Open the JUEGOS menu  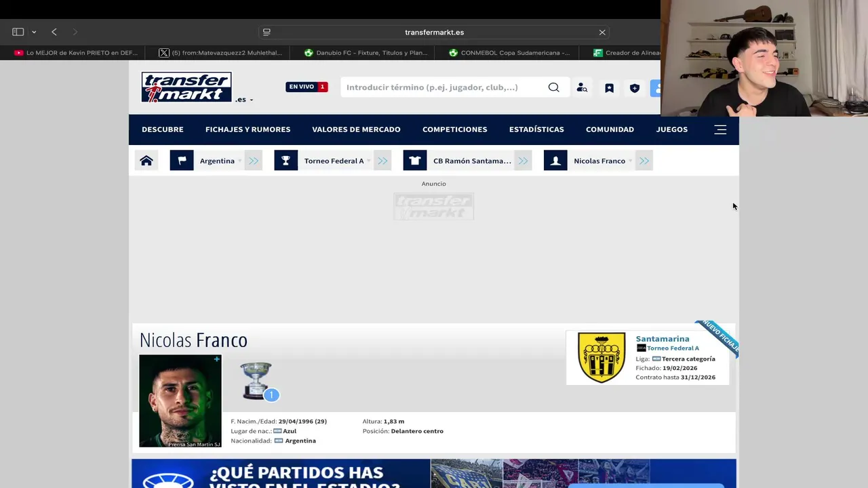click(672, 129)
